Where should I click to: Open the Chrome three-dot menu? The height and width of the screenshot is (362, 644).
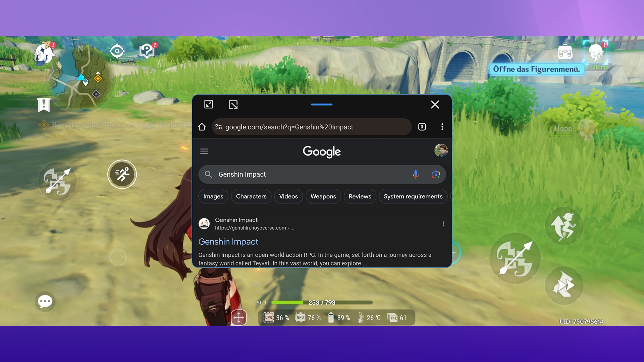[442, 127]
